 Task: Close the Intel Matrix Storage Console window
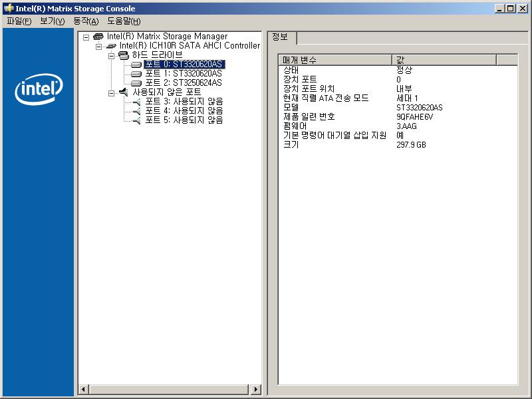[523, 9]
